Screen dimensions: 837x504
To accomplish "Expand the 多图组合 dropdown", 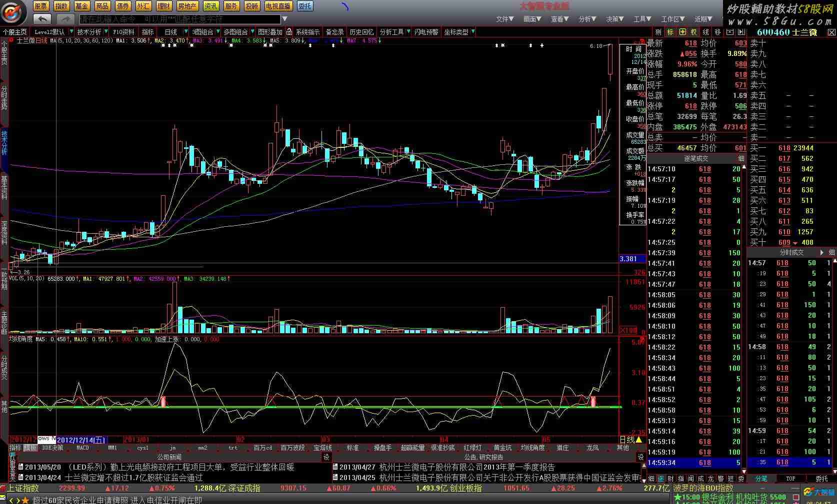I will [x=252, y=32].
